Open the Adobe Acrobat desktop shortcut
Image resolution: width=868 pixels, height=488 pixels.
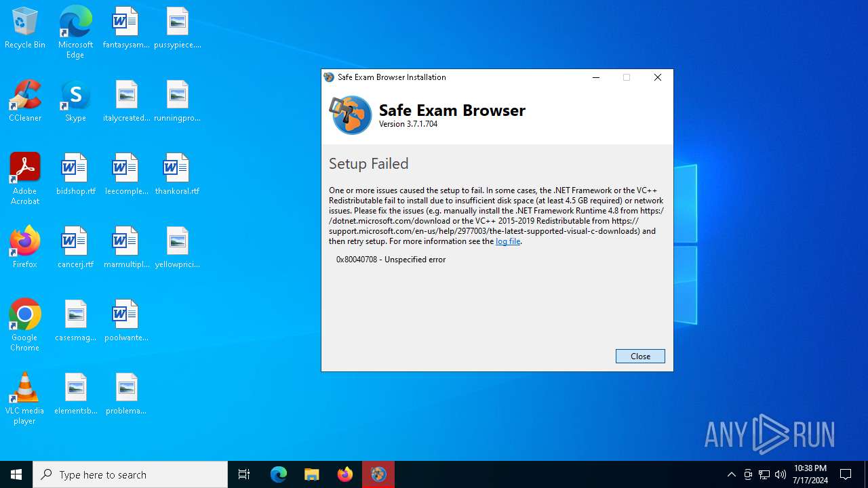(x=25, y=179)
